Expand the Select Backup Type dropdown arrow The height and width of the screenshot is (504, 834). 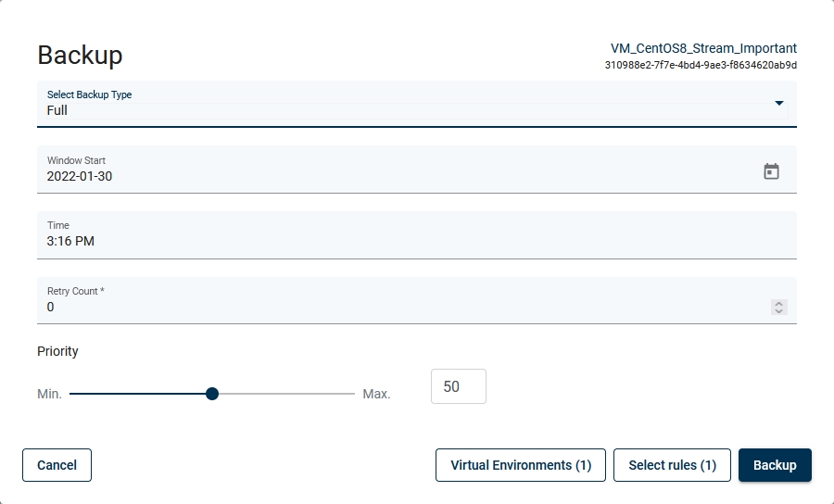(778, 103)
